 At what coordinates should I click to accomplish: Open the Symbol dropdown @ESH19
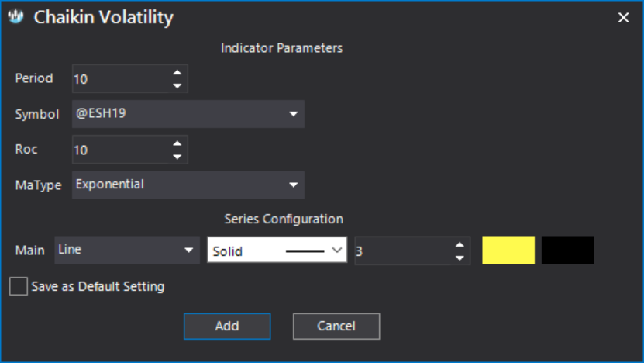(188, 114)
